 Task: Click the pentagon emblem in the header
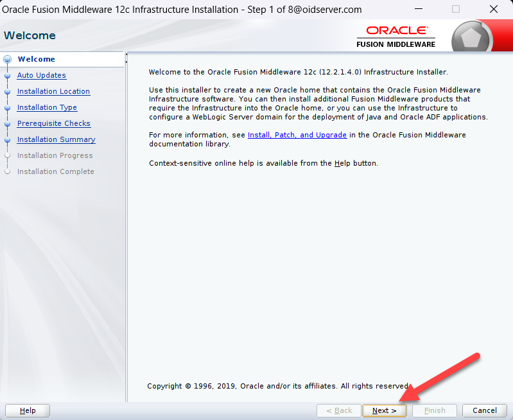coord(472,37)
